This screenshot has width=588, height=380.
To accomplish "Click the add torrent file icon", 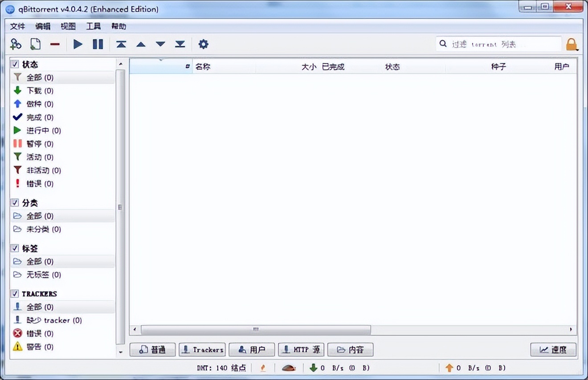I will click(35, 44).
